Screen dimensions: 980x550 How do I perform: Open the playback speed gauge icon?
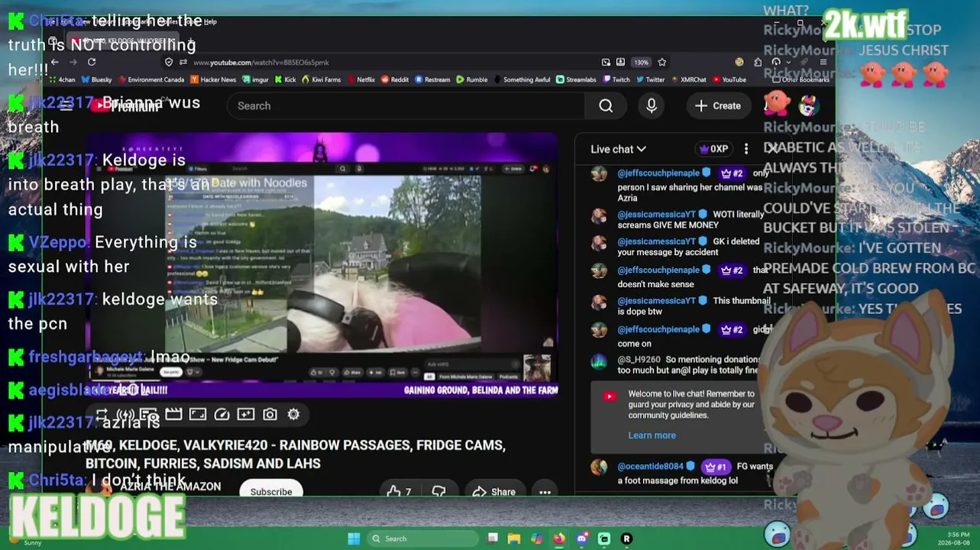(x=222, y=414)
